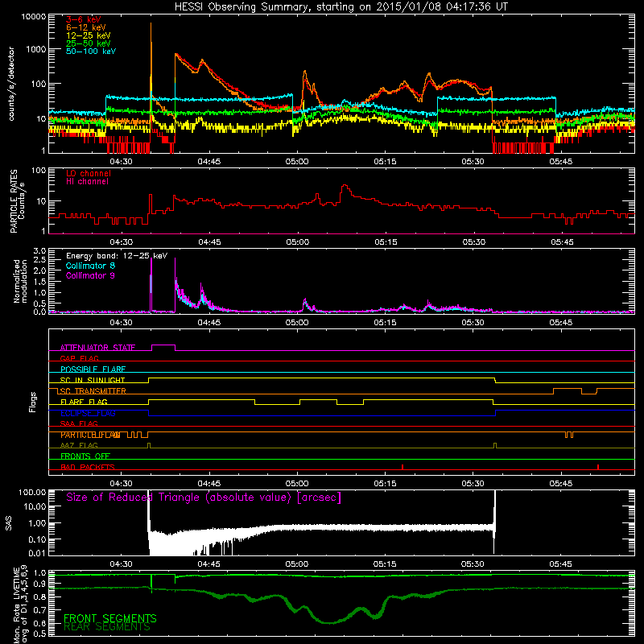The height and width of the screenshot is (644, 644).
Task: Click the 05:15 label under the modulation panel
Action: click(386, 323)
